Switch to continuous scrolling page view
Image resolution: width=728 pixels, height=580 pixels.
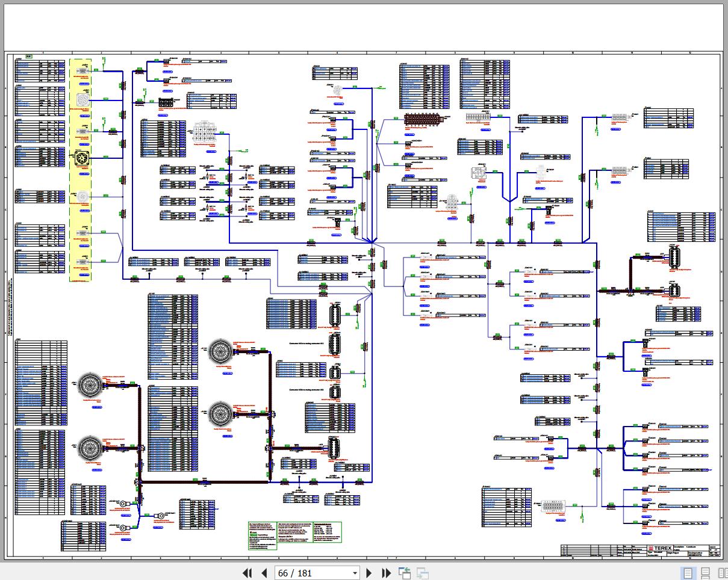pyautogui.click(x=705, y=573)
